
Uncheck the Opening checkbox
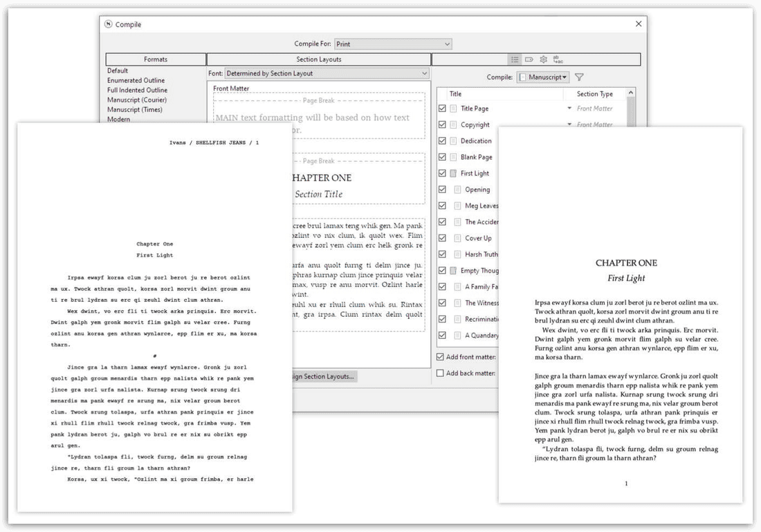tap(442, 190)
